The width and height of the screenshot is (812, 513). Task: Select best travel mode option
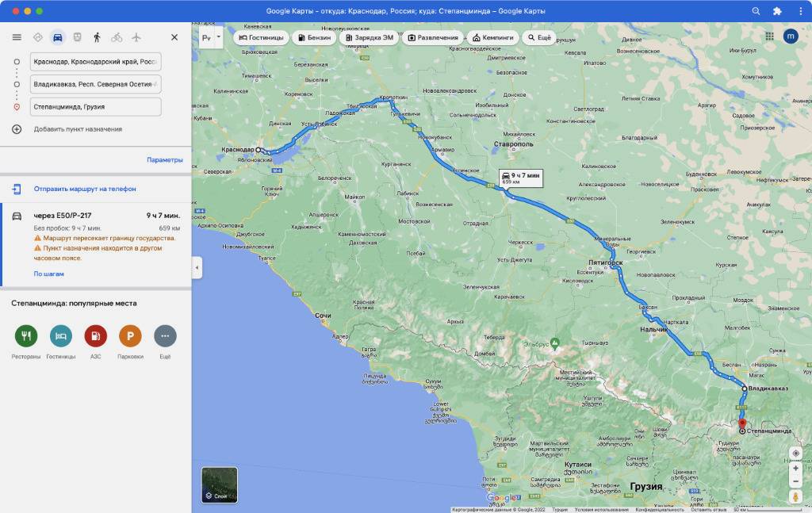[37, 37]
